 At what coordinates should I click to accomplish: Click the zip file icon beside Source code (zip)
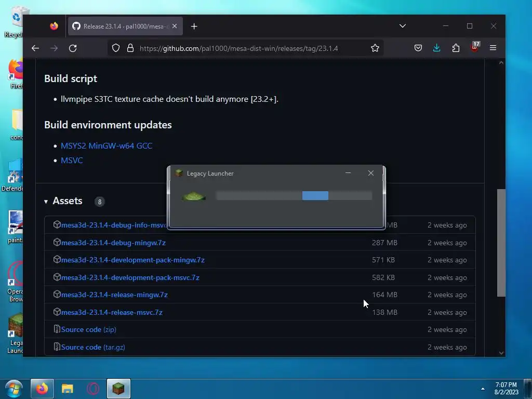57,329
